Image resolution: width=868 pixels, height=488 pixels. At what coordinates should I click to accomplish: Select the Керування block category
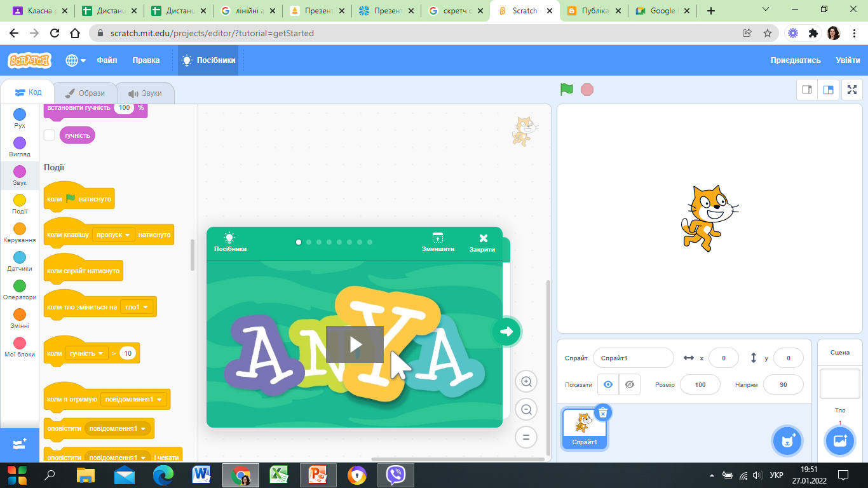(20, 233)
